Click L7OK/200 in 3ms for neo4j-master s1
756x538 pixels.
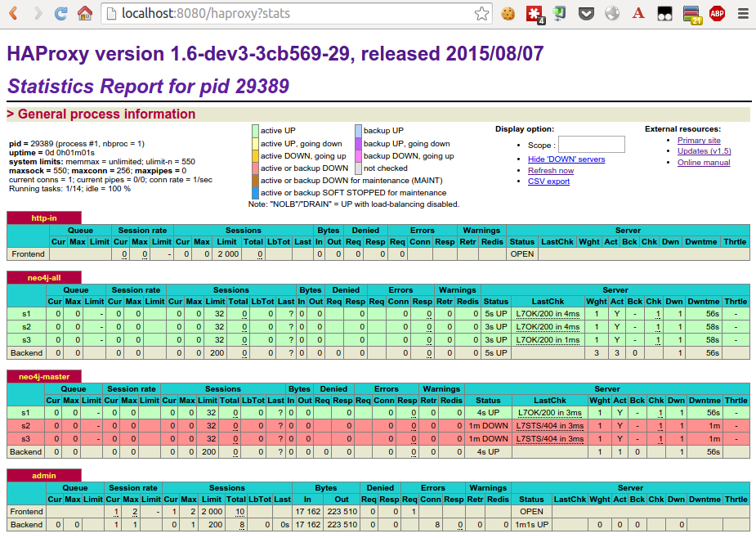tap(550, 413)
